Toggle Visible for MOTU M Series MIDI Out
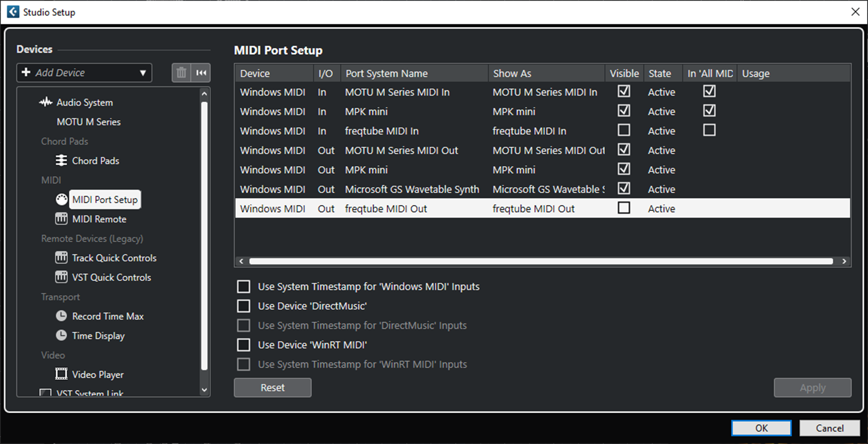 pos(624,149)
